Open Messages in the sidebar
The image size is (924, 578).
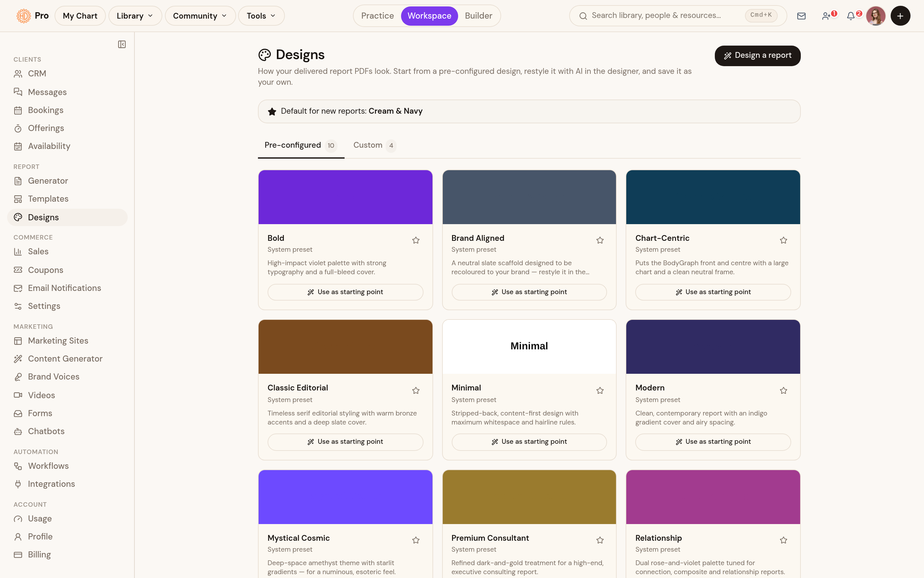point(67,92)
